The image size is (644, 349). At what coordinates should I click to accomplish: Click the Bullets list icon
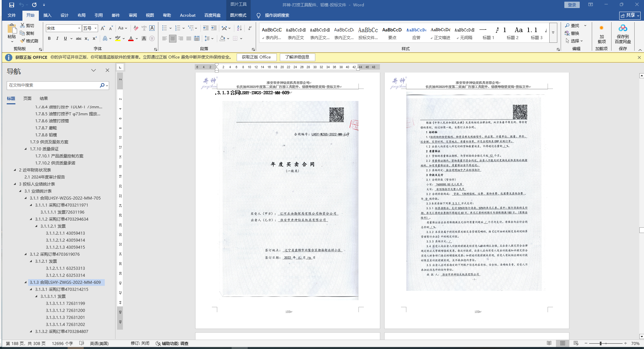pos(164,28)
